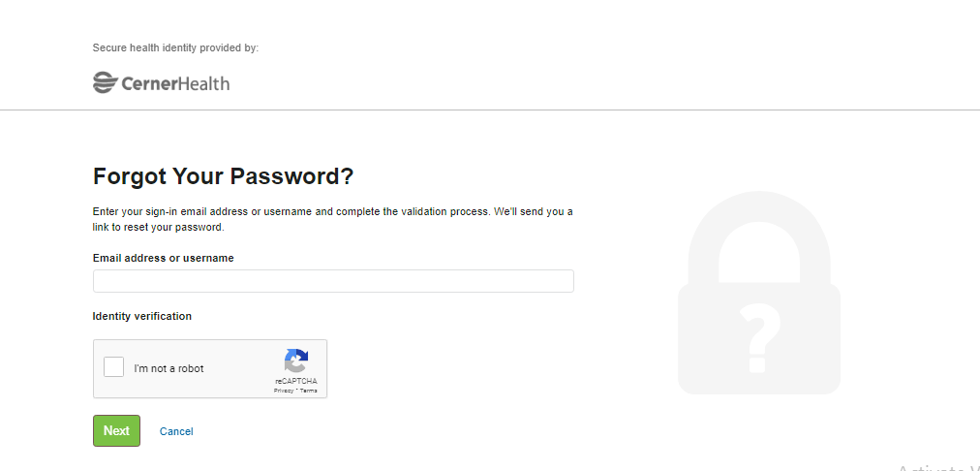Click the question mark inside the padlock

pyautogui.click(x=759, y=338)
